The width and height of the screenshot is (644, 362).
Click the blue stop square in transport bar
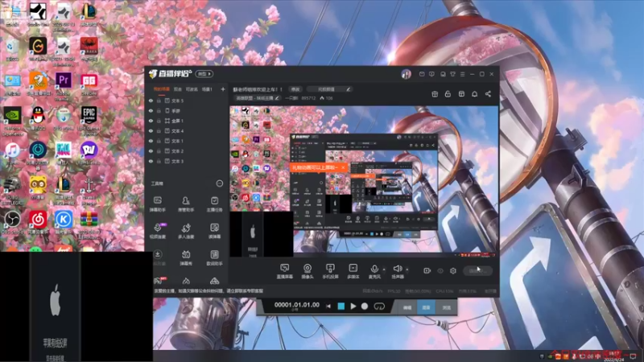pos(341,306)
